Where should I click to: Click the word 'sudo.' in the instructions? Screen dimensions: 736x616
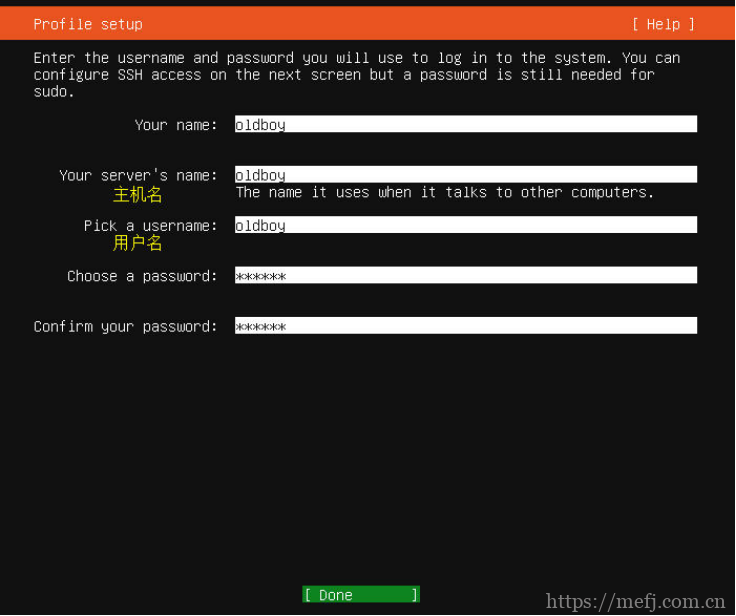[x=54, y=92]
